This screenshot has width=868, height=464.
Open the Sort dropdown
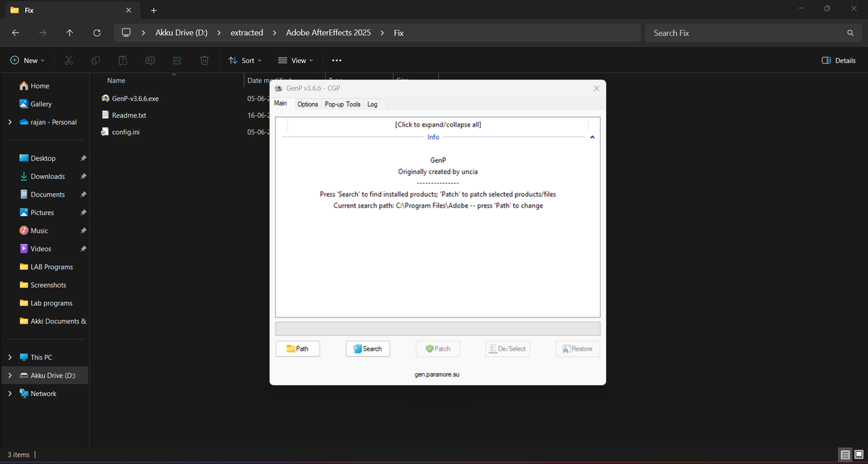(x=245, y=60)
